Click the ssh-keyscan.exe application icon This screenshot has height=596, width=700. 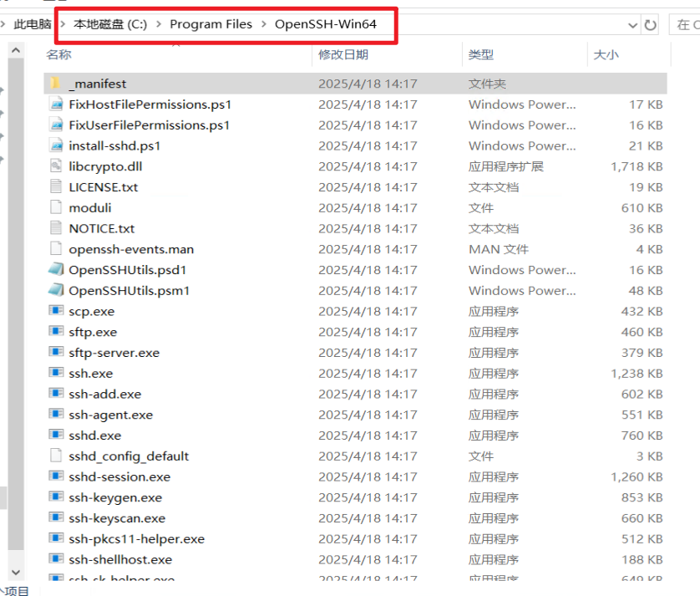coord(56,517)
